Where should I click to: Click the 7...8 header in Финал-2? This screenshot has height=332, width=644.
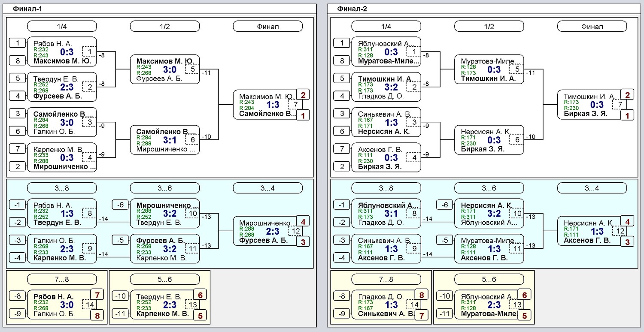point(386,280)
